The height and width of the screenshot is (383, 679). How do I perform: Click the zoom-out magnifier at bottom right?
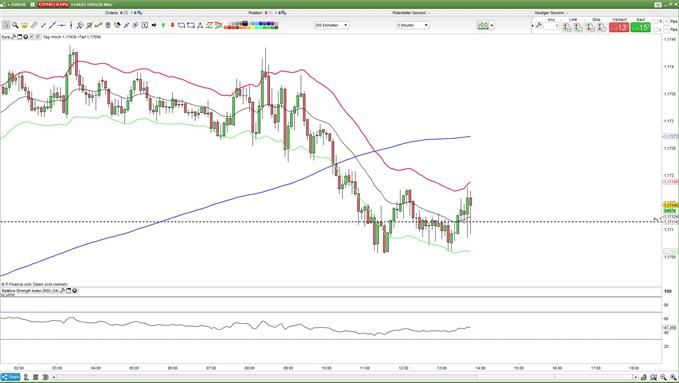663,377
